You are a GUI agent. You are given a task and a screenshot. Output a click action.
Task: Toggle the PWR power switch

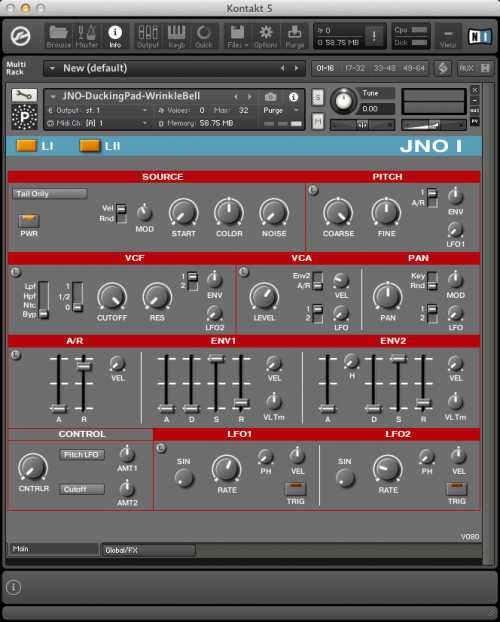coord(29,220)
